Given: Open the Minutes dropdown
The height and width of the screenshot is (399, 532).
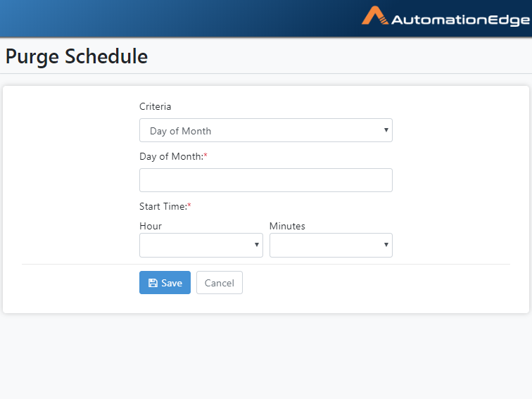Looking at the screenshot, I should pos(331,245).
